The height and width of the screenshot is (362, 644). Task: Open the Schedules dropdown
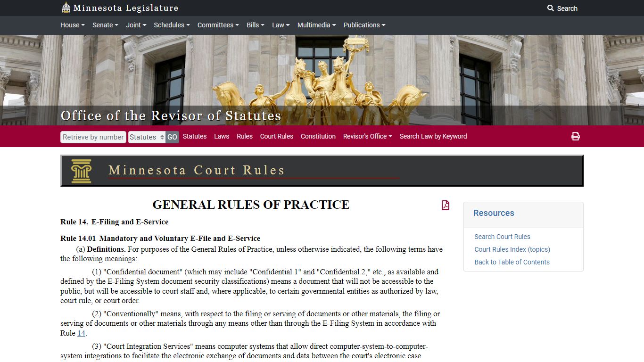coord(172,25)
